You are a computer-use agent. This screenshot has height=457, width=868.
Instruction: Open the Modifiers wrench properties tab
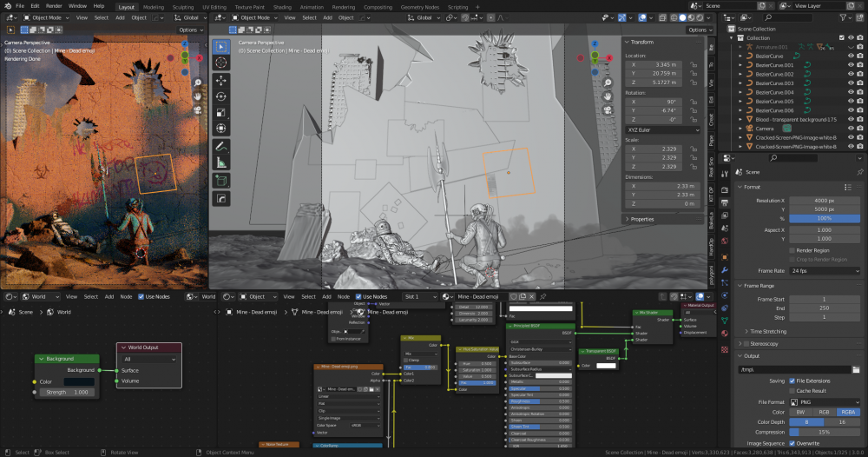pyautogui.click(x=725, y=269)
